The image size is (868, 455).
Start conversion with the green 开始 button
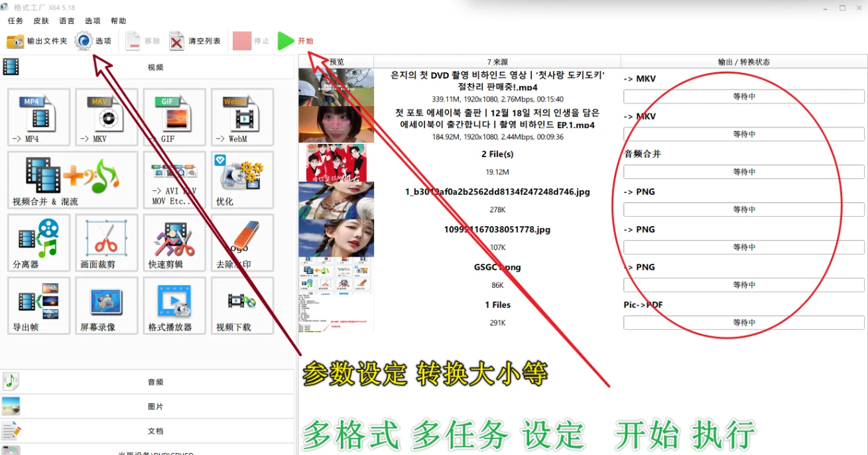296,41
